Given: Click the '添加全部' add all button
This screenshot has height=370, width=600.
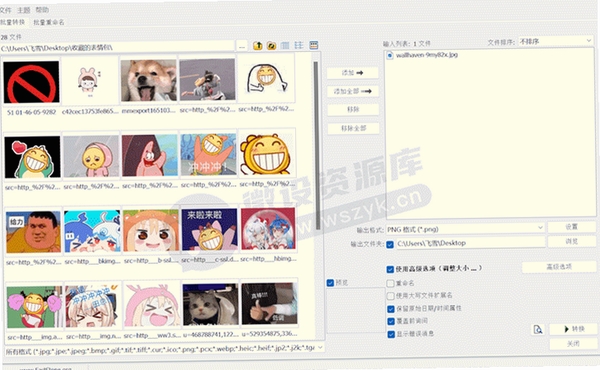Looking at the screenshot, I should pos(353,91).
